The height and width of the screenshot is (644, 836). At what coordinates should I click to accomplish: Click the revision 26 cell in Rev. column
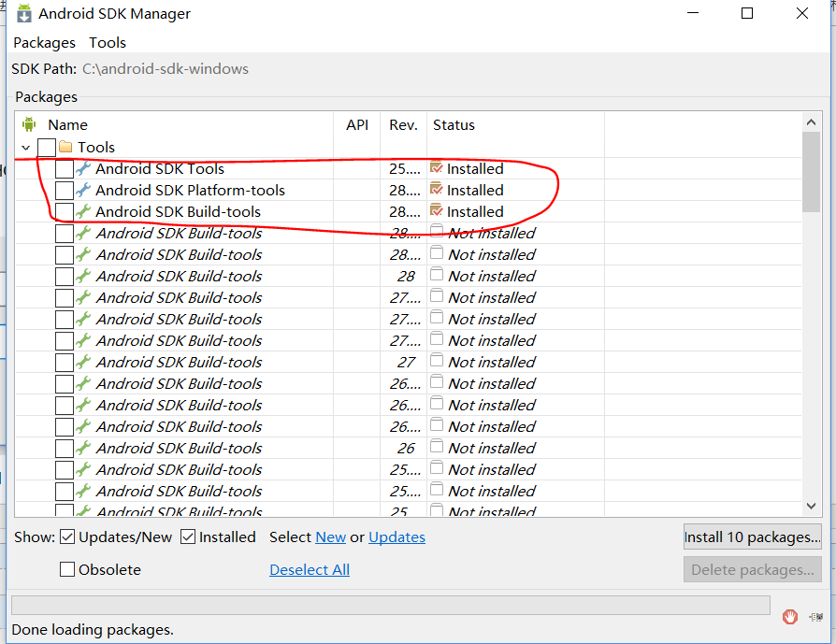[x=406, y=448]
